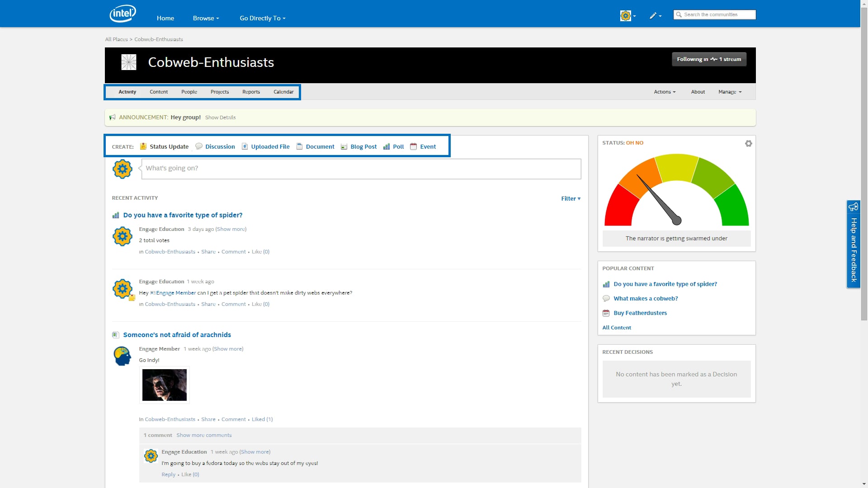Expand Show more on Engage Member post
Screen dimensions: 868x488
click(x=228, y=349)
